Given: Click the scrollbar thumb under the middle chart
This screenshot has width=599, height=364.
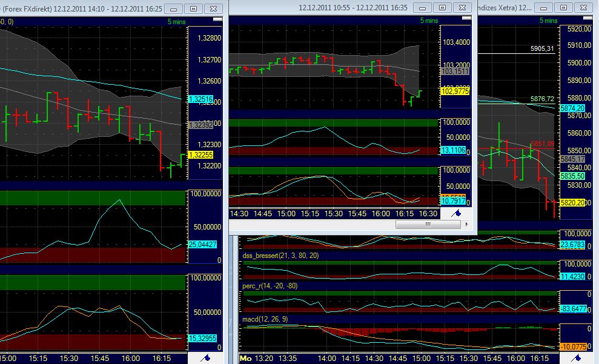Looking at the screenshot, I should point(428,223).
